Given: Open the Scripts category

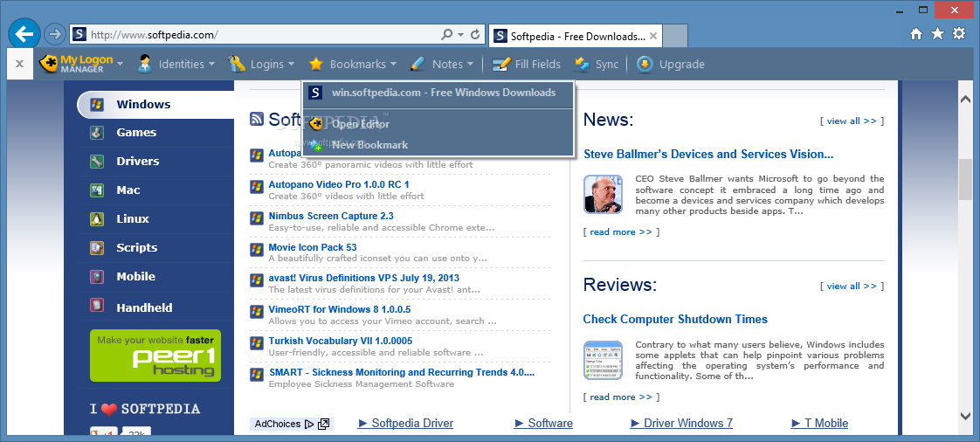Looking at the screenshot, I should point(137,247).
